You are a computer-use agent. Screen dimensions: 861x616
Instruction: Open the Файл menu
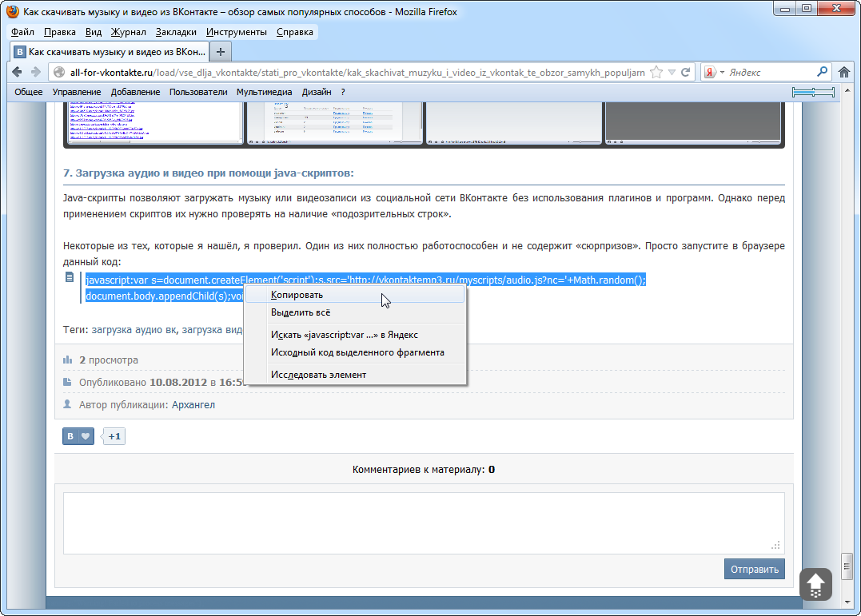point(22,32)
